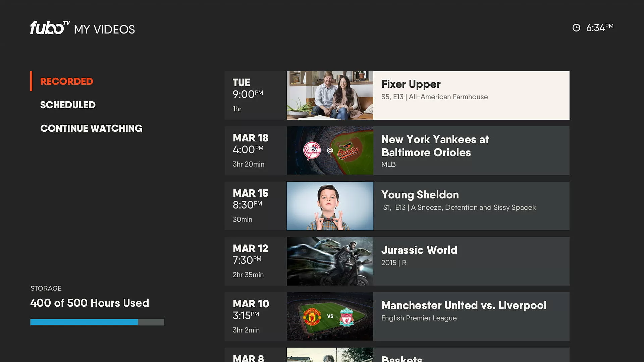The height and width of the screenshot is (362, 644).
Task: Click the fuboTV logo
Action: click(50, 28)
